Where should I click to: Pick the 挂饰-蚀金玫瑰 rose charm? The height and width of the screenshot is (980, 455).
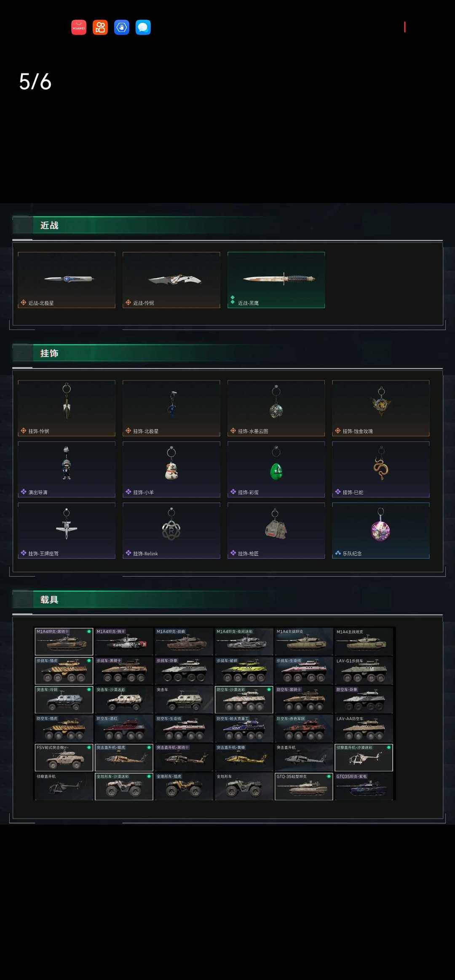381,408
